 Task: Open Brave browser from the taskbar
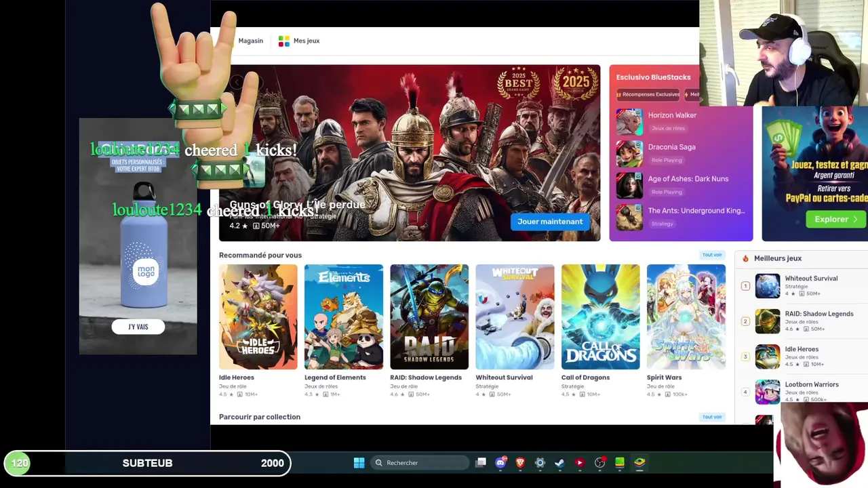520,463
